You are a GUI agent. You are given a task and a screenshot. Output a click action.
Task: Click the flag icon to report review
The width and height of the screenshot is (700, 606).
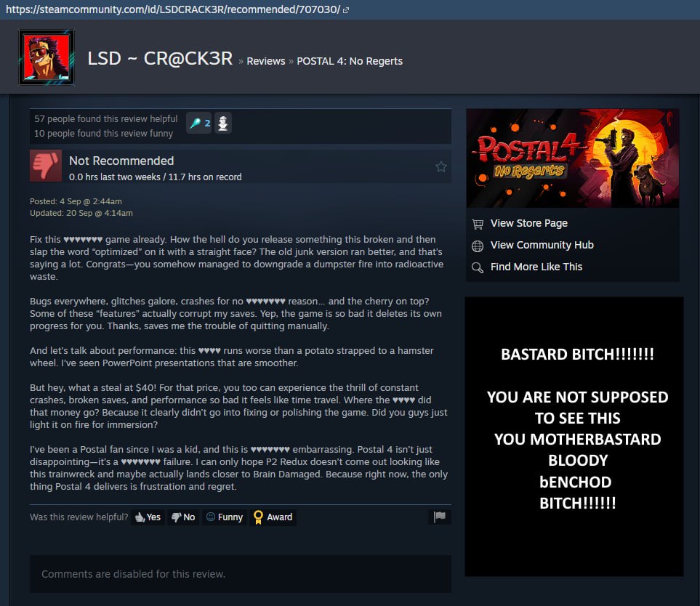coord(439,517)
